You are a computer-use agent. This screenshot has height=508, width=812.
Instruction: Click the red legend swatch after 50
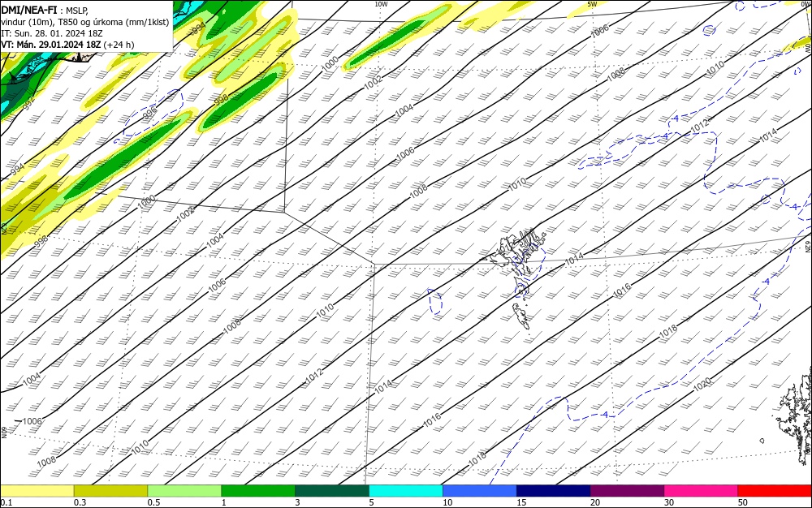[x=775, y=491]
